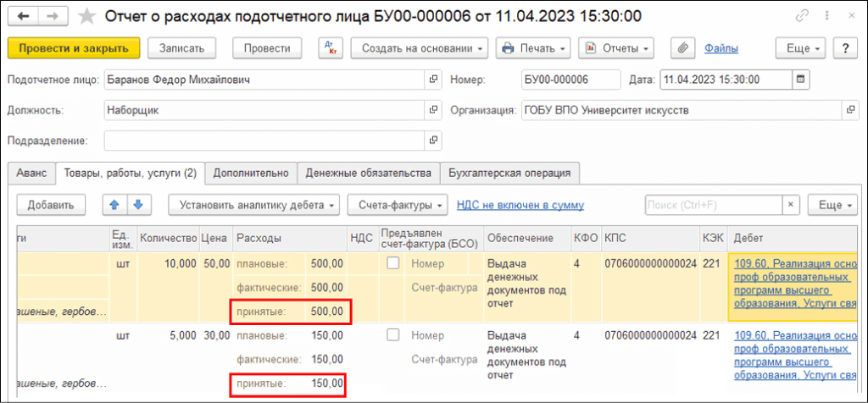The height and width of the screenshot is (403, 868).
Task: Tick the счет-фактура checkbox in first row
Action: click(392, 264)
